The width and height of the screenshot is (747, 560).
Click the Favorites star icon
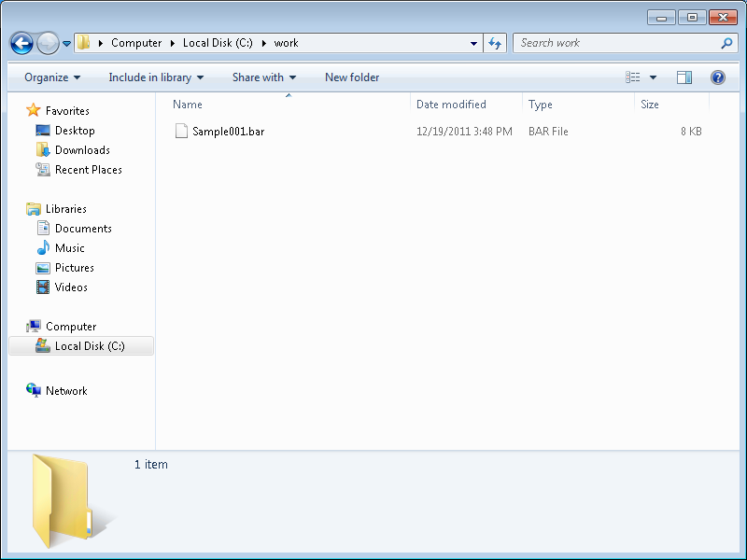34,110
